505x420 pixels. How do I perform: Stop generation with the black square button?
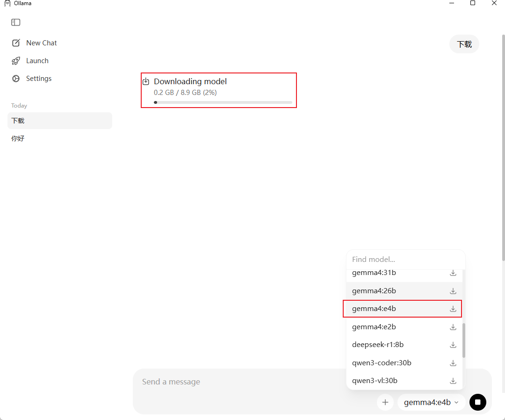point(477,402)
